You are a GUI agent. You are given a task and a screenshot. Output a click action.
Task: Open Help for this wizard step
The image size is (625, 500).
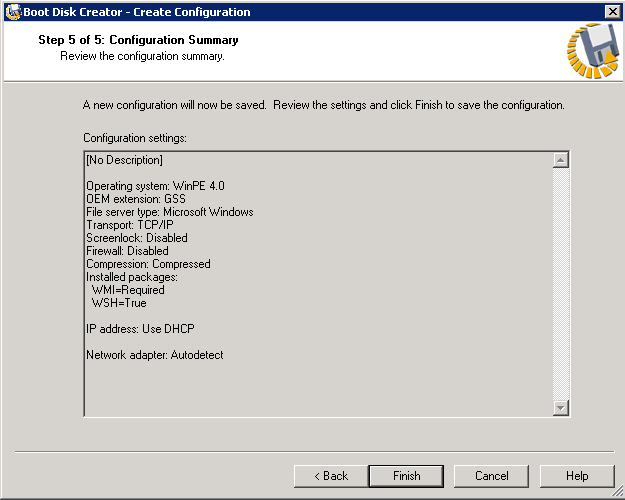click(577, 476)
